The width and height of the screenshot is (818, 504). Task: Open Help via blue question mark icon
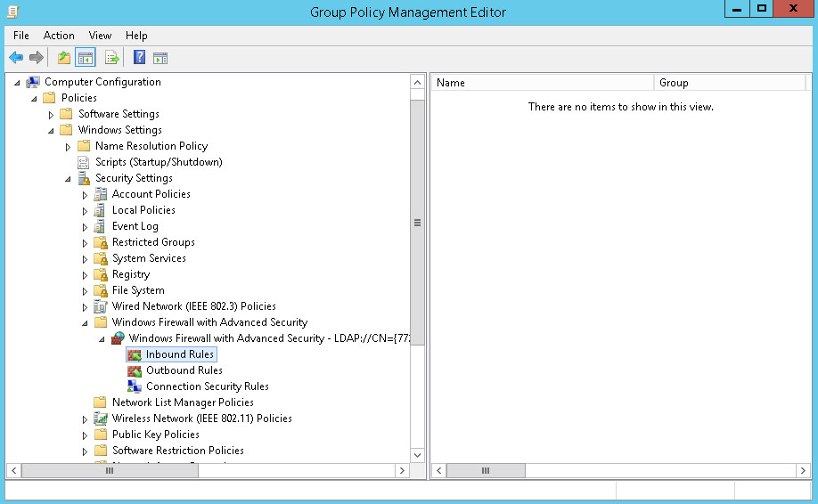[x=139, y=58]
